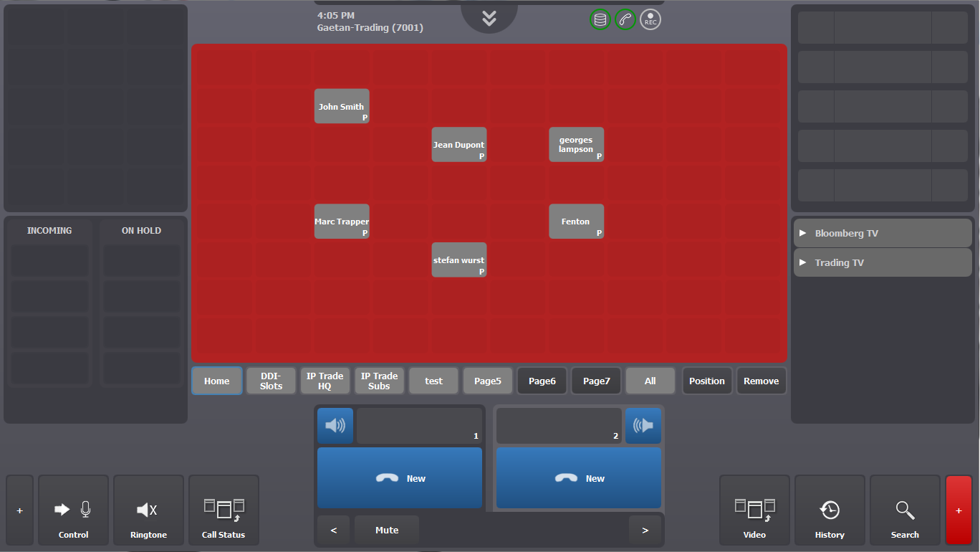980x552 pixels.
Task: Toggle the REC recording indicator
Action: point(650,19)
